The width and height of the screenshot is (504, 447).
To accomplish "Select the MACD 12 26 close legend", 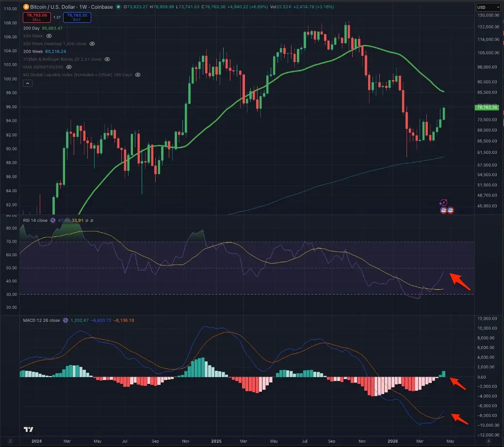I will tap(41, 320).
